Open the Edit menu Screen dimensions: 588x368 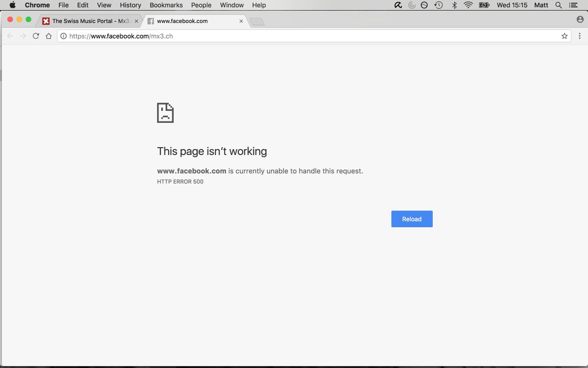click(x=83, y=5)
